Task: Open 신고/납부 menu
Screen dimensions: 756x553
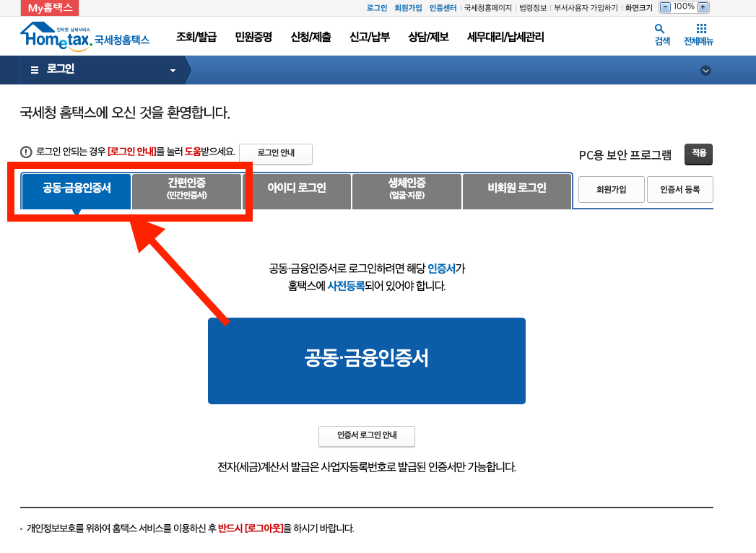Action: pos(369,37)
